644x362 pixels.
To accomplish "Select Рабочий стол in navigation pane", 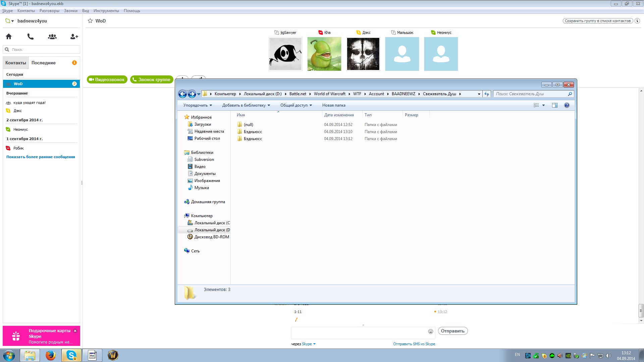I will pyautogui.click(x=207, y=138).
